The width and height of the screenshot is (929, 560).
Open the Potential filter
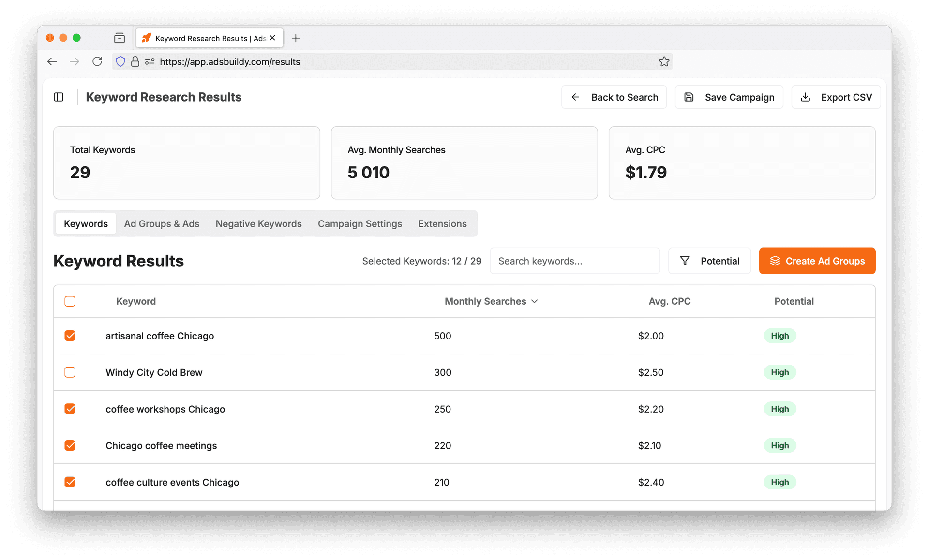click(709, 261)
